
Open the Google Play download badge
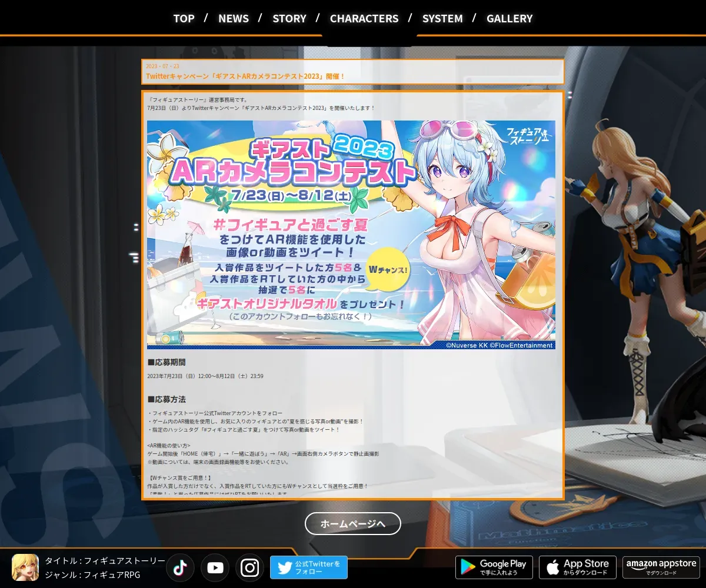(x=494, y=567)
